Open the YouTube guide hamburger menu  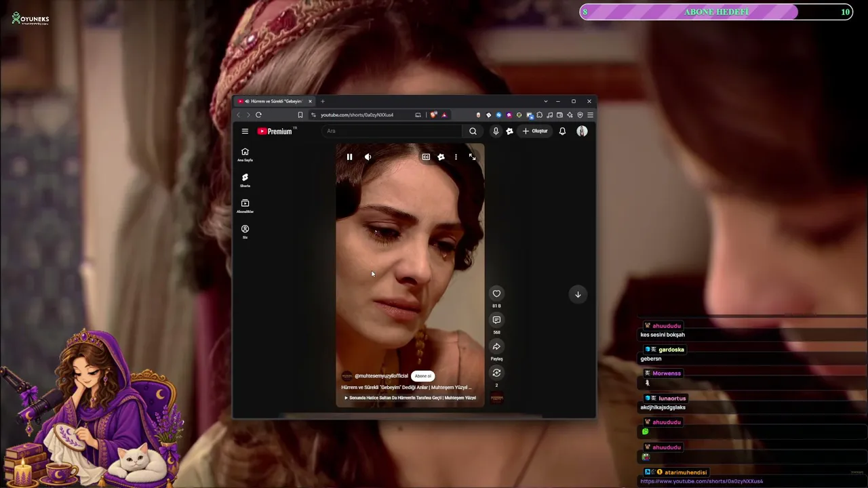245,131
